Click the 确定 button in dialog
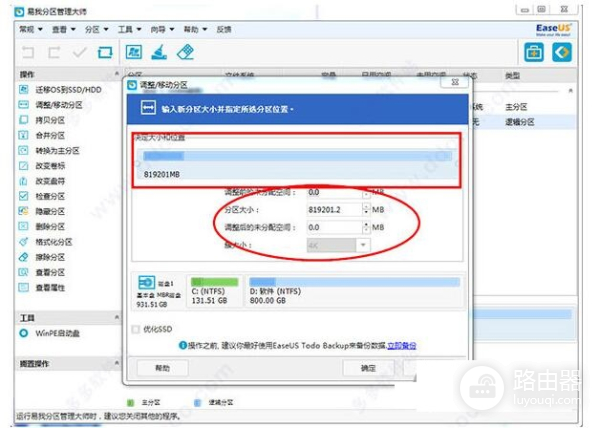 tap(366, 368)
